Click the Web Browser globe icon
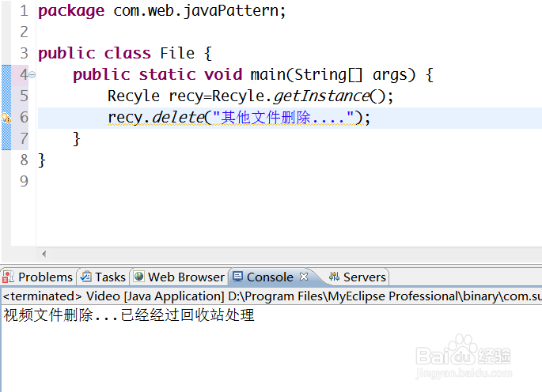This screenshot has height=392, width=542. [x=138, y=277]
